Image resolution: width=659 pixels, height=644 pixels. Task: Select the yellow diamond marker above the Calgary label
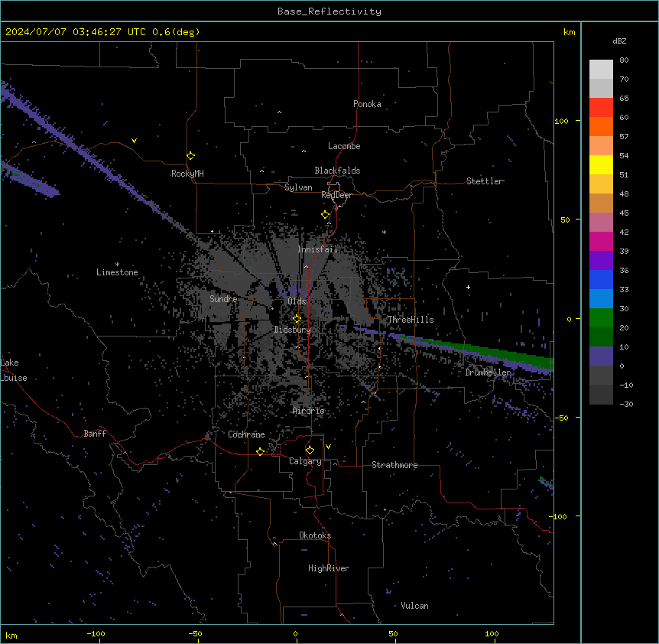point(310,450)
